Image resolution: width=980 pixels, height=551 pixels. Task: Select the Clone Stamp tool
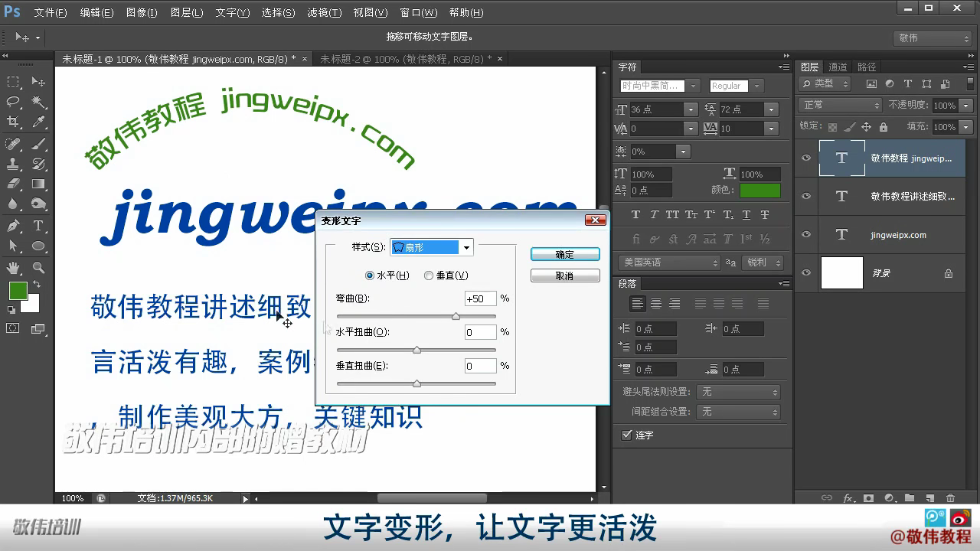click(13, 164)
